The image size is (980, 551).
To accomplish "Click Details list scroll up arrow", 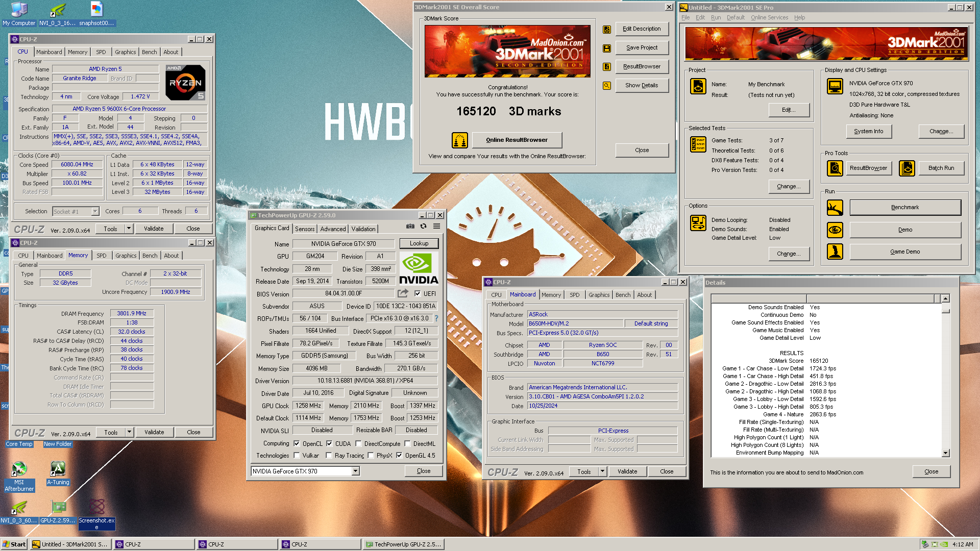I will tap(945, 298).
